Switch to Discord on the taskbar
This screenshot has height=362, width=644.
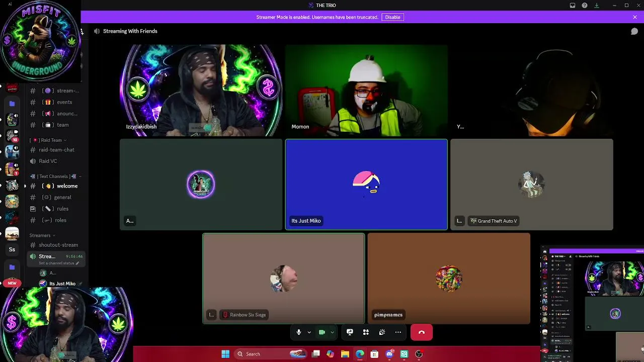click(x=389, y=354)
